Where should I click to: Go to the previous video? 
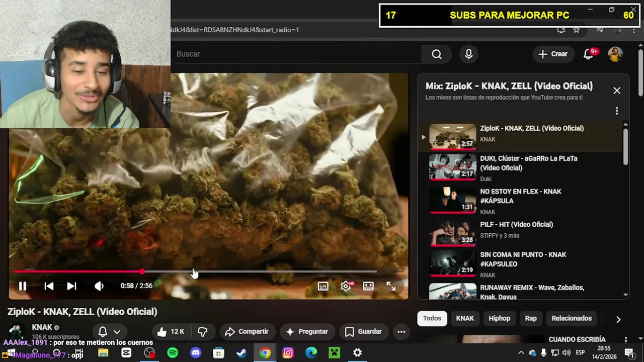49,286
